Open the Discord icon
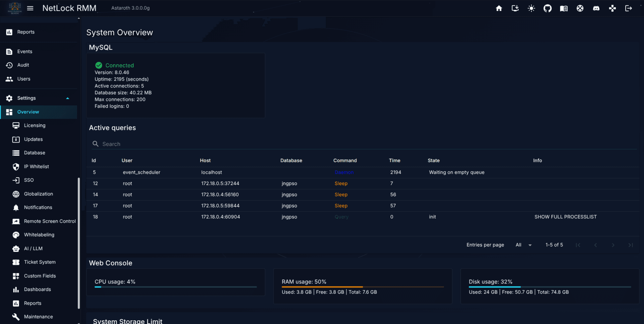Image resolution: width=644 pixels, height=324 pixels. (x=596, y=8)
